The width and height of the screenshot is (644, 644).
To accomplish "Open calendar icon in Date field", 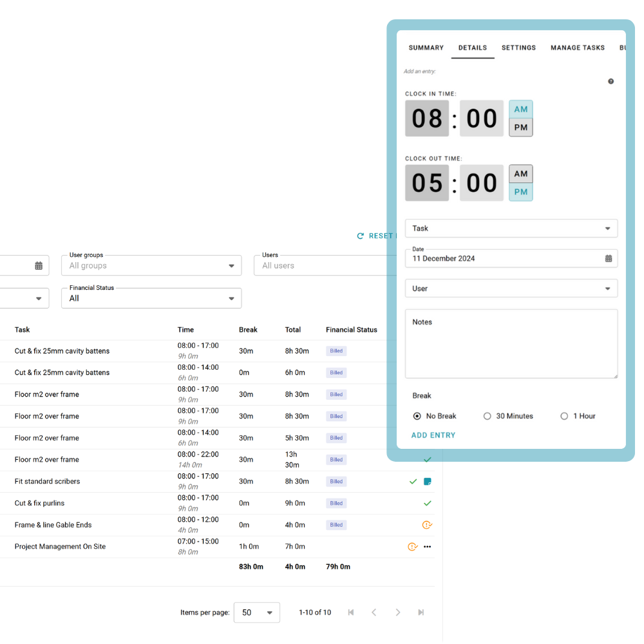I will click(x=609, y=258).
